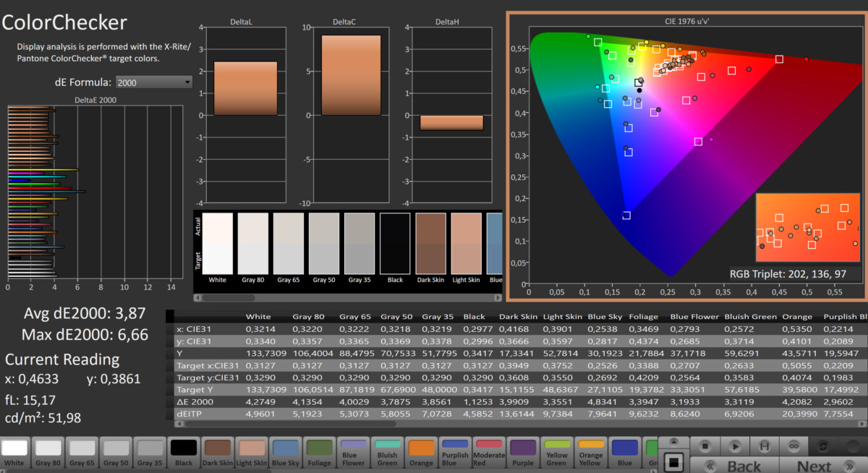The width and height of the screenshot is (868, 473).
Task: Click the refresh arrows icon
Action: [x=823, y=446]
